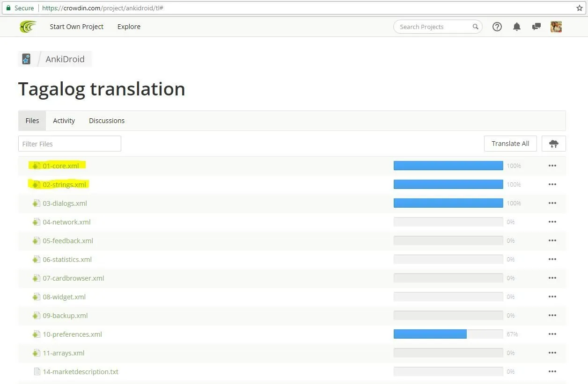Click the Android icon beside 10-preferences.xml
The width and height of the screenshot is (588, 384).
pyautogui.click(x=36, y=334)
